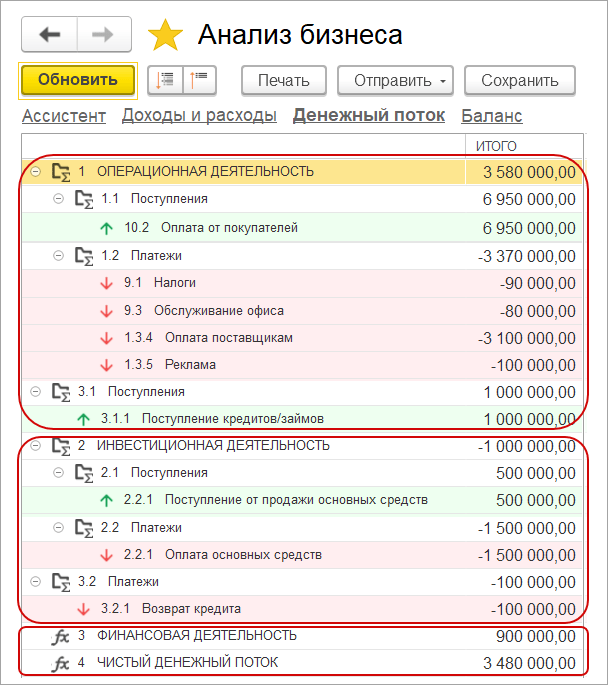Collapse the Операционная деятельность group
The height and width of the screenshot is (685, 608).
tap(35, 172)
